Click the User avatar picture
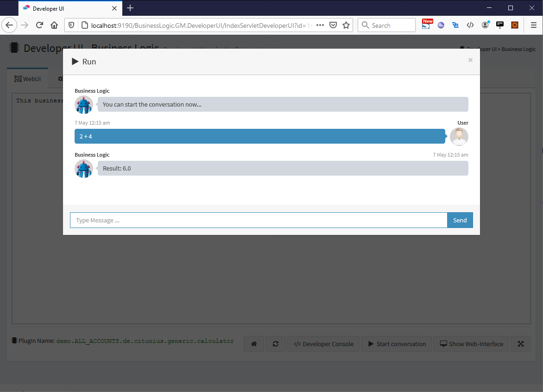The width and height of the screenshot is (543, 392). coord(459,137)
